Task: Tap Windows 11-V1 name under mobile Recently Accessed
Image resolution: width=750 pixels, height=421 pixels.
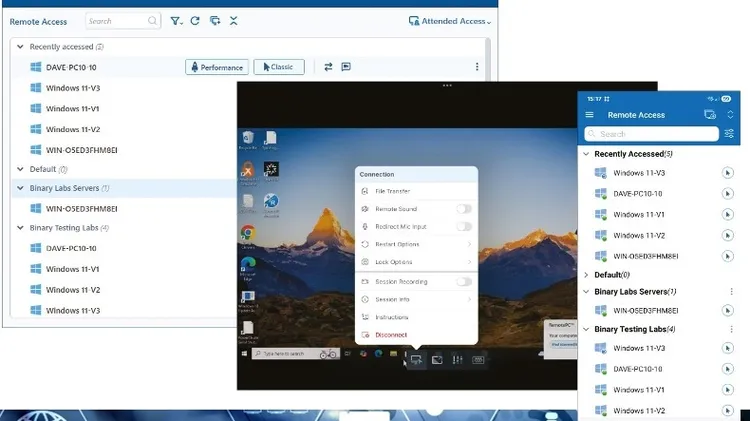Action: (639, 214)
